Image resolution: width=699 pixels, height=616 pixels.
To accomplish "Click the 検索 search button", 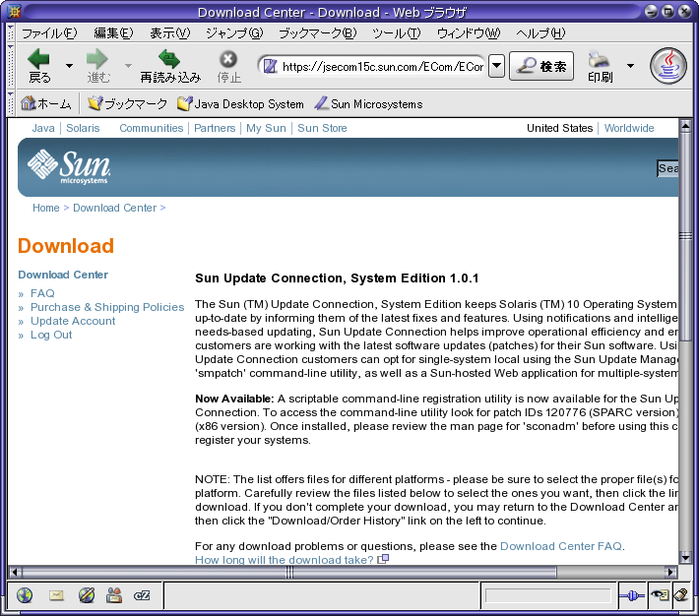I will 541,66.
